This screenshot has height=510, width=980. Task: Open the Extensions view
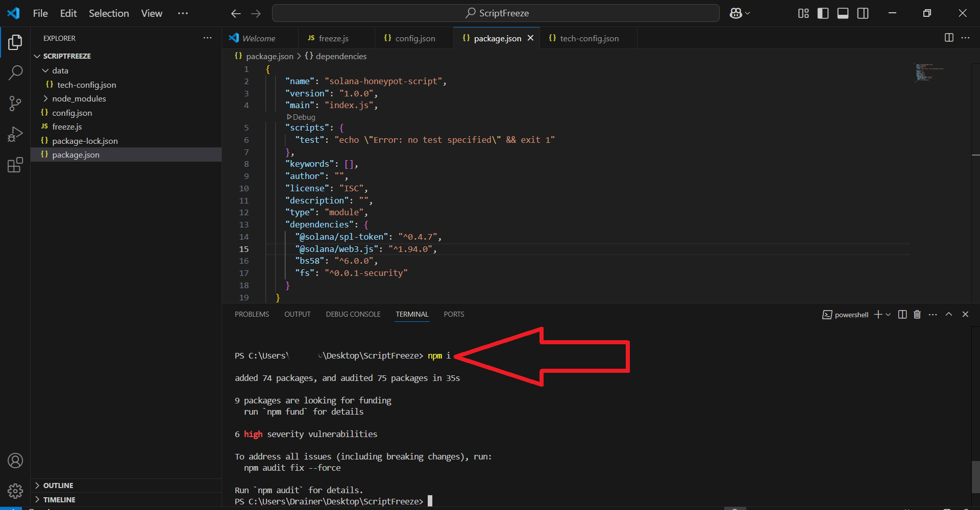click(15, 165)
